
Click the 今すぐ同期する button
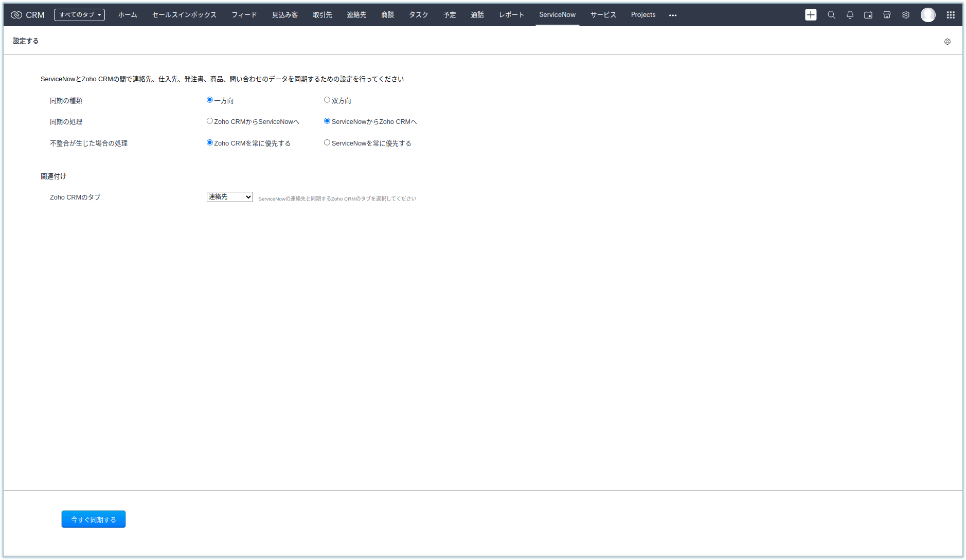(94, 519)
